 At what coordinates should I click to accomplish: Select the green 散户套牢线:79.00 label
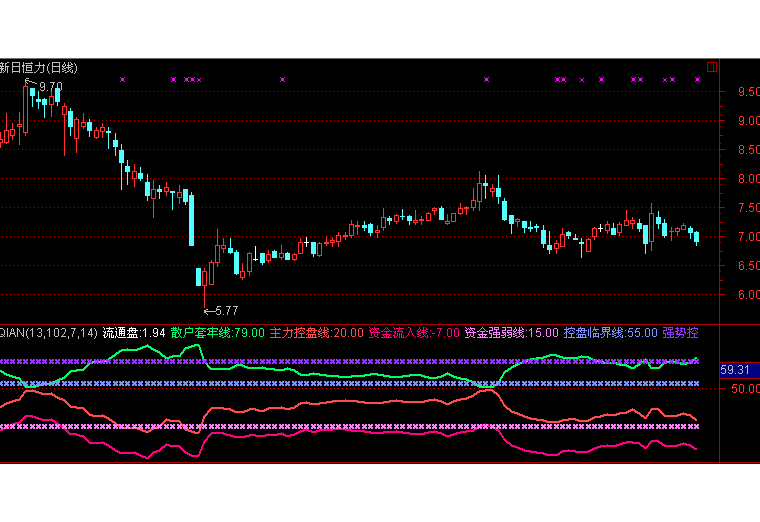[x=217, y=332]
